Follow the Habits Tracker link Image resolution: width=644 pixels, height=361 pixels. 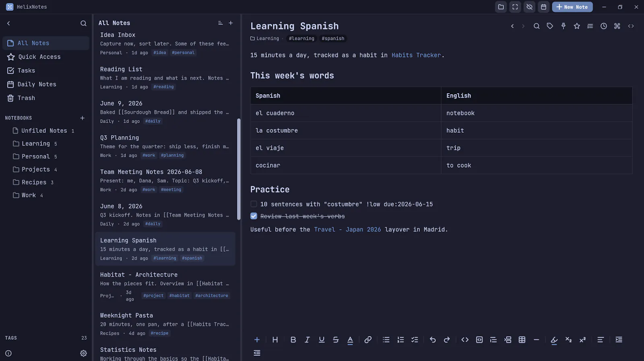click(x=416, y=55)
